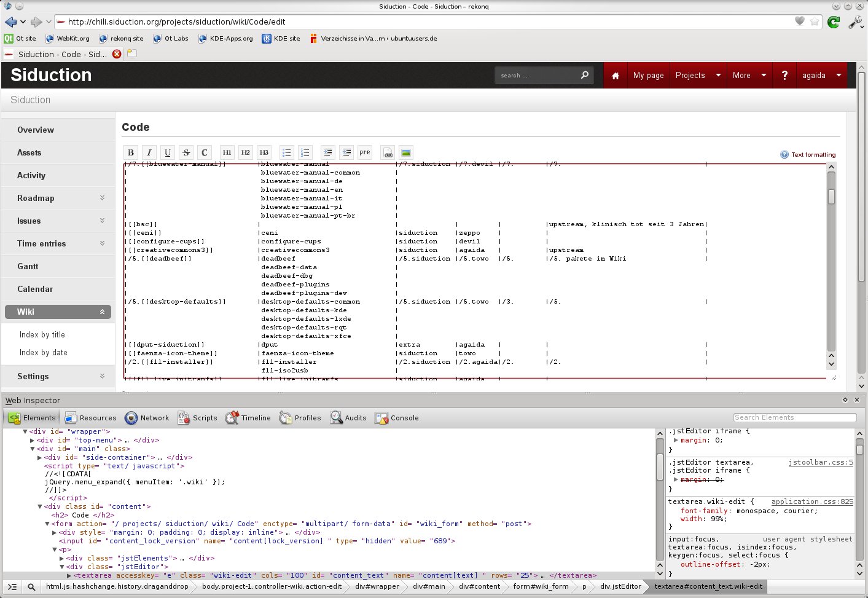The width and height of the screenshot is (868, 598).
Task: Go to My page in top menu
Action: pyautogui.click(x=648, y=76)
